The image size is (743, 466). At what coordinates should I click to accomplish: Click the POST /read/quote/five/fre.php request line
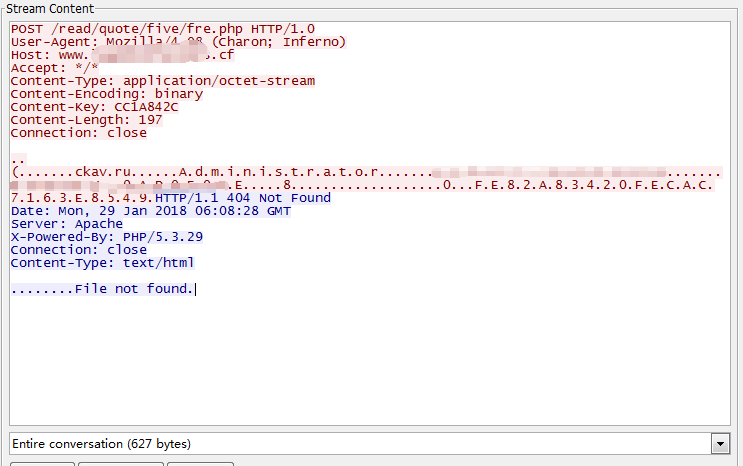[x=163, y=29]
